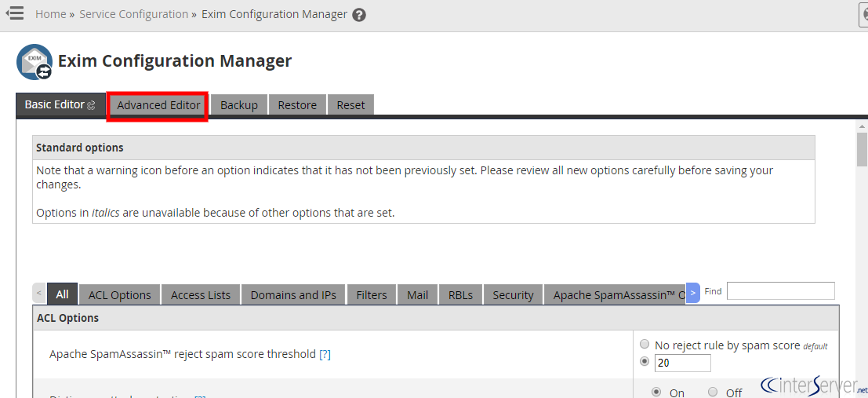Toggle the sidebar navigation menu icon
Screen dimensions: 868x398
point(14,13)
